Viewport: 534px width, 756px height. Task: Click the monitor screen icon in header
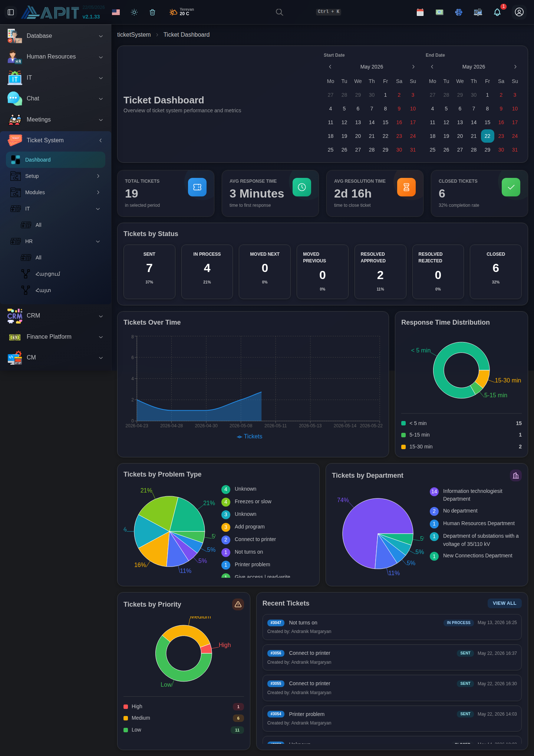[478, 12]
